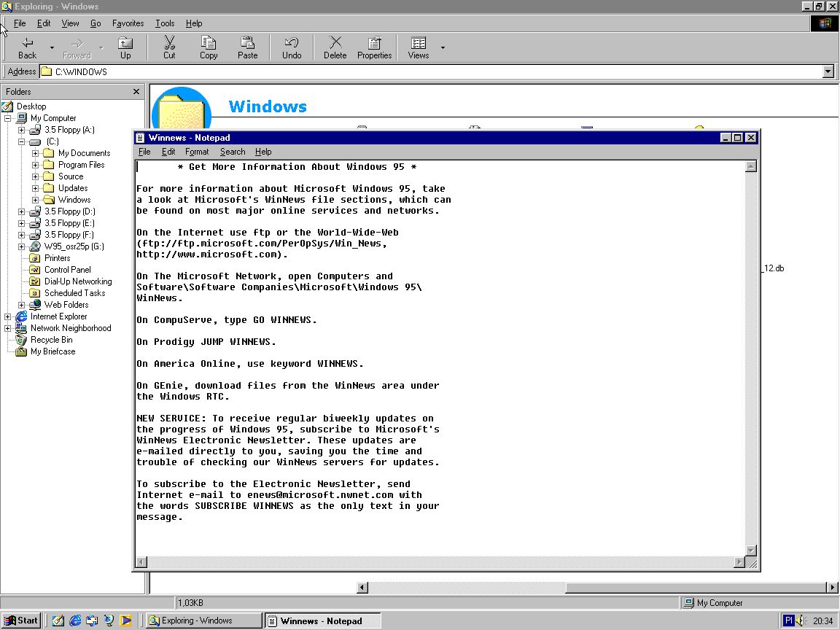The width and height of the screenshot is (840, 630).
Task: Click Show Desktop Quick Launch icon
Action: pos(58,621)
